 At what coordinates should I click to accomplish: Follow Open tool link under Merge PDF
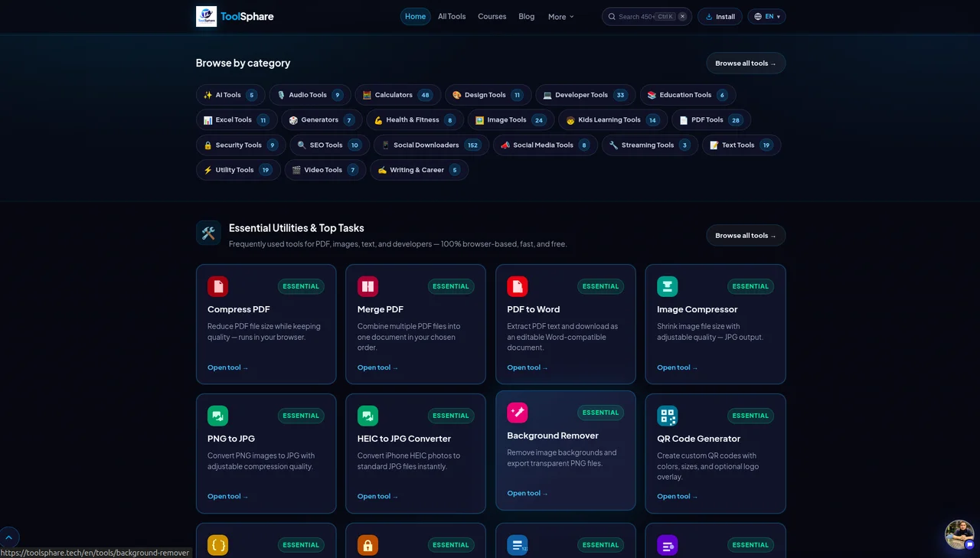click(378, 367)
